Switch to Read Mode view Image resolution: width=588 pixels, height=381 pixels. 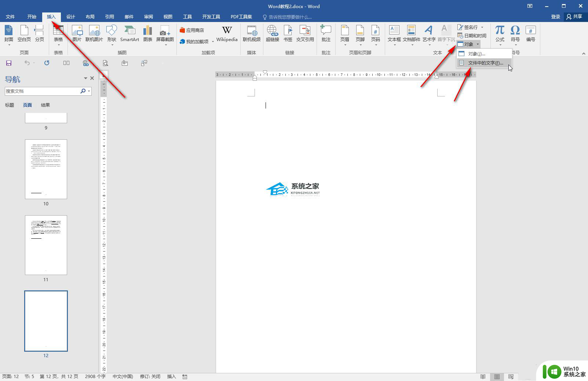[483, 377]
